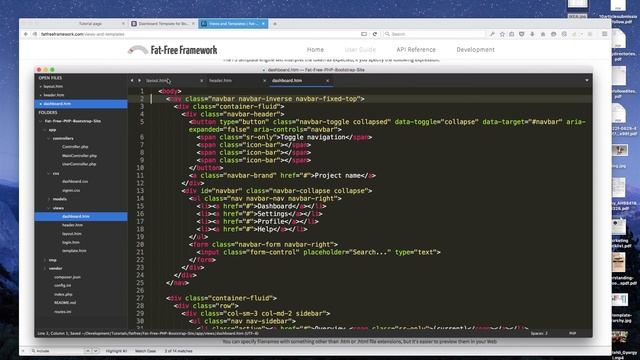Select dashboard.htm in Open Files list
Image resolution: width=640 pixels, height=360 pixels.
81,104
